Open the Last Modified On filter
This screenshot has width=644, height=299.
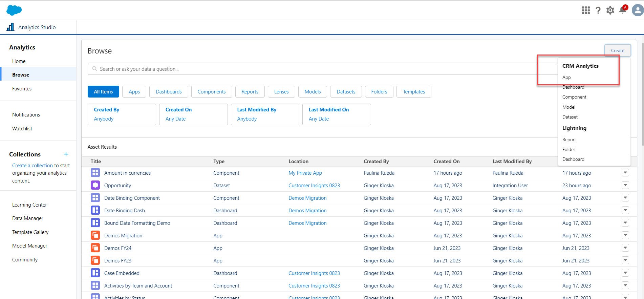[x=337, y=114]
